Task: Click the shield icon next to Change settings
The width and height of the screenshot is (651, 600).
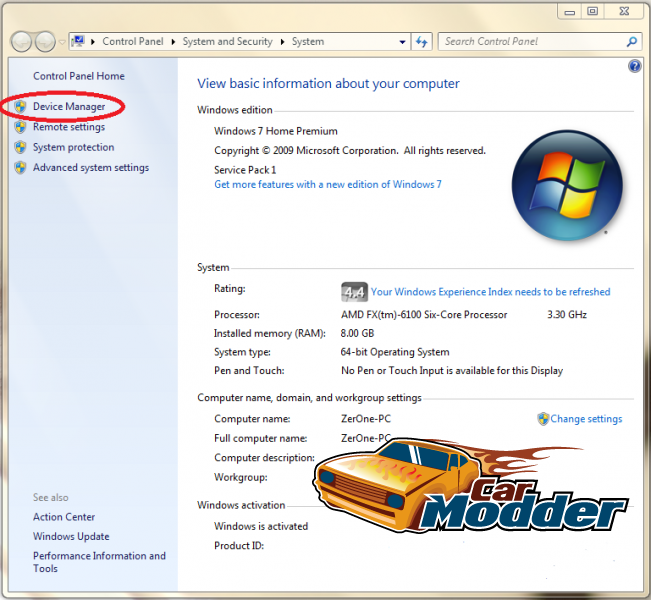Action: (543, 419)
